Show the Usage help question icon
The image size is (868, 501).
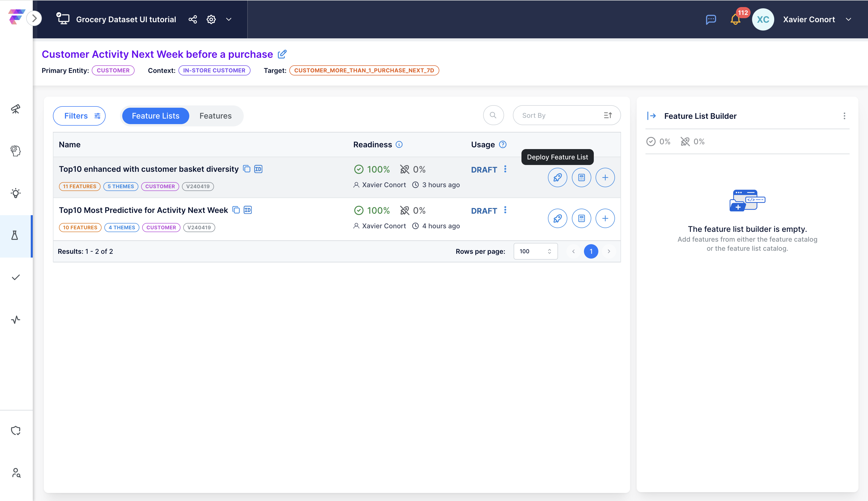coord(503,145)
